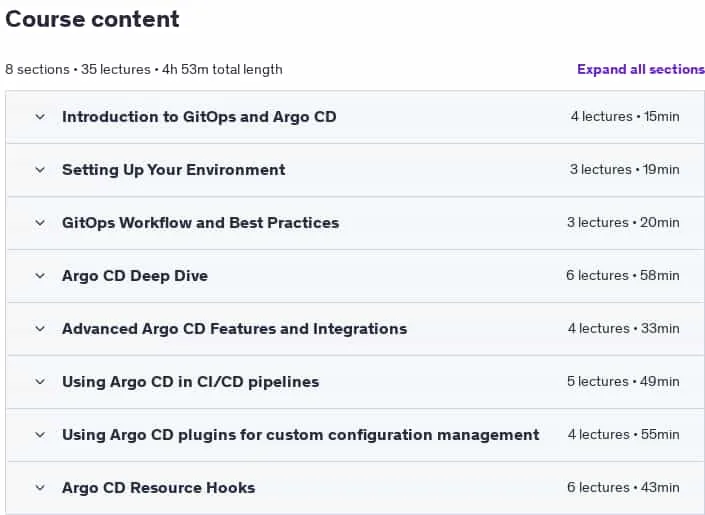Select Introduction to GitOps and Argo CD title
Screen dimensions: 705x515
tap(199, 117)
